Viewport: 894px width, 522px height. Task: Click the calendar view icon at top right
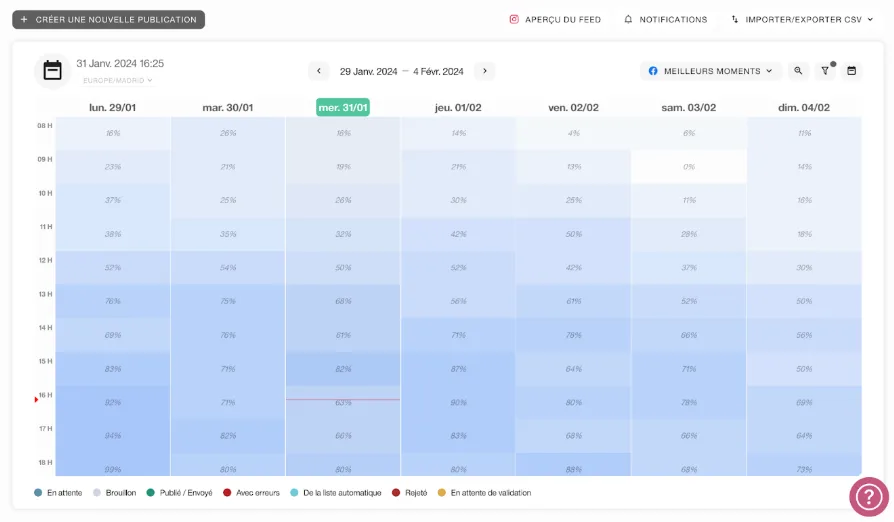[x=852, y=71]
